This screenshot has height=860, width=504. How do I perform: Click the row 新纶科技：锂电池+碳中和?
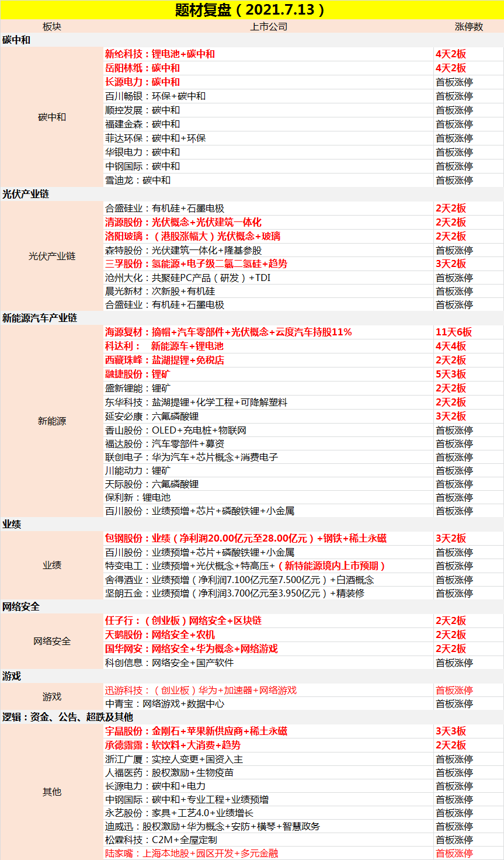point(160,54)
